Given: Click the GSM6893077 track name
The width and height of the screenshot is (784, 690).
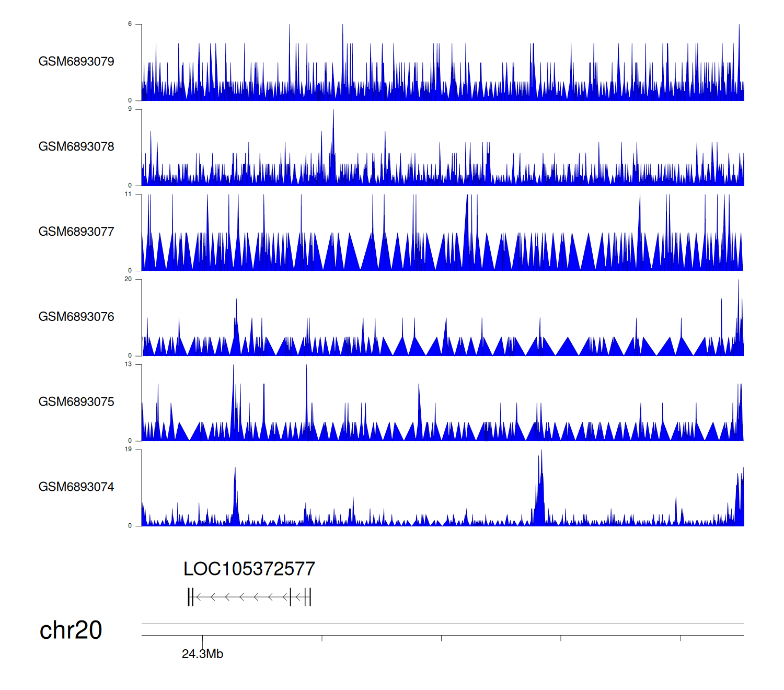Looking at the screenshot, I should pyautogui.click(x=76, y=232).
